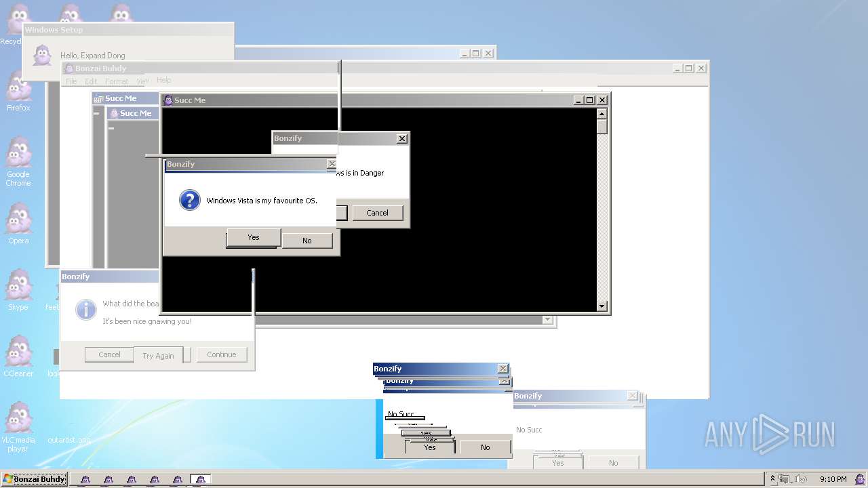Click the Bonzai Buhdy Start button

34,479
